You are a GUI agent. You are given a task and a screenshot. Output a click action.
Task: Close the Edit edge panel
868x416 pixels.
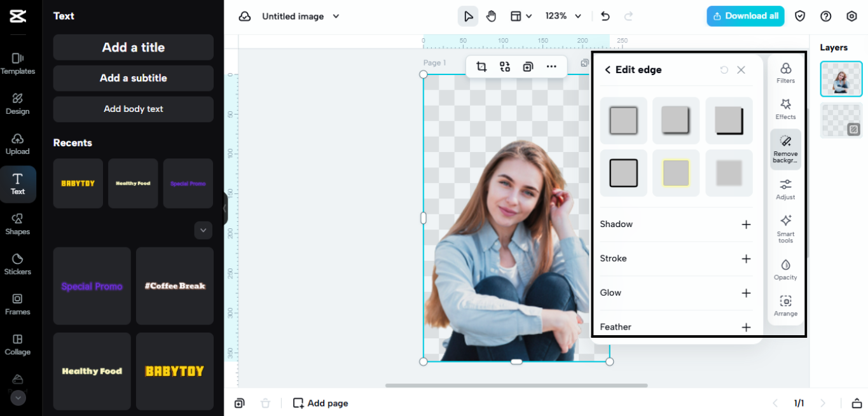(741, 70)
